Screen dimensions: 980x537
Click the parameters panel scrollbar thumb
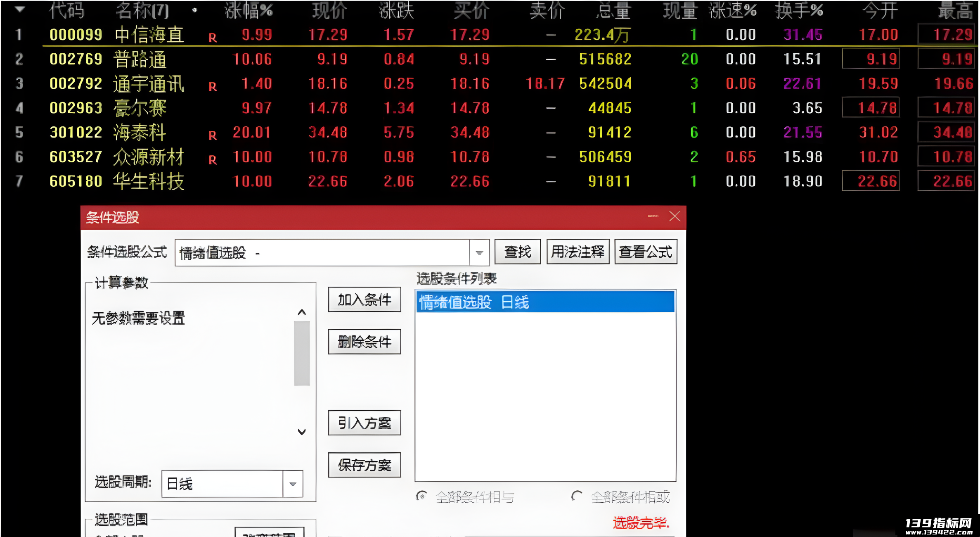click(302, 353)
